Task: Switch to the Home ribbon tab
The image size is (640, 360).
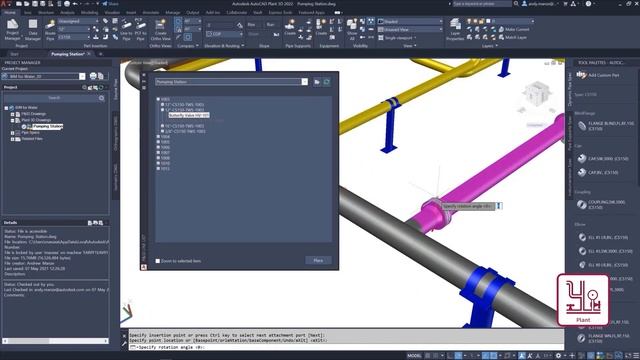Action: pos(10,13)
